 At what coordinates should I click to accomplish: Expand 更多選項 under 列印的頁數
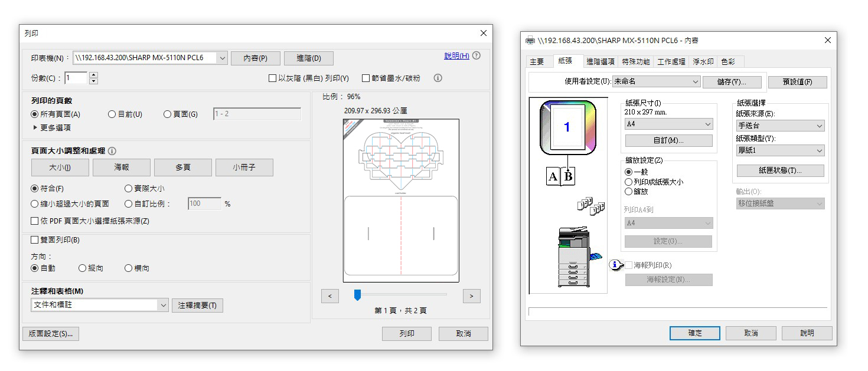click(x=36, y=127)
